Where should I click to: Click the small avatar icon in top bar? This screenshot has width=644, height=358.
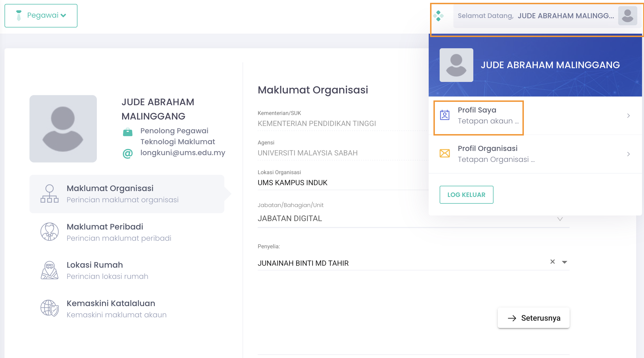click(x=627, y=16)
